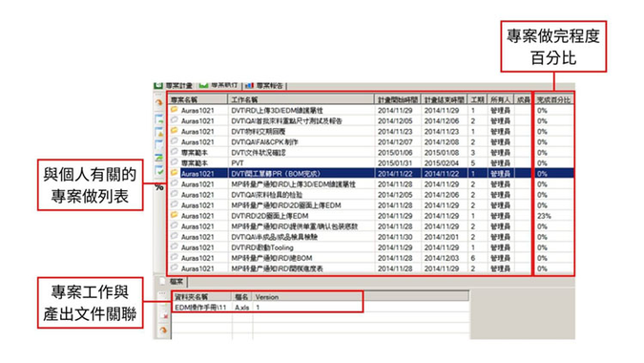The width and height of the screenshot is (644, 363).
Task: Select the A.xls file entry
Action: tap(242, 307)
